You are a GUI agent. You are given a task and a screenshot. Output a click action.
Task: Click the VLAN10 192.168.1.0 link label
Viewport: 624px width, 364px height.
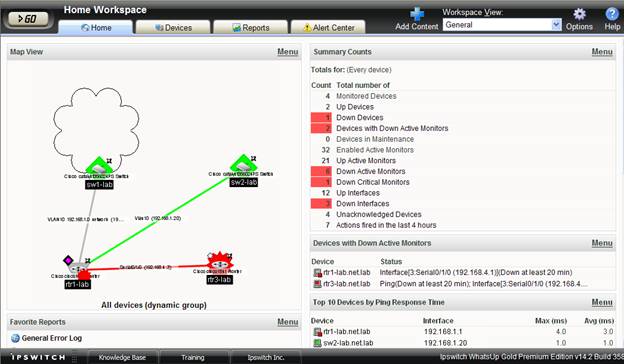pos(86,219)
